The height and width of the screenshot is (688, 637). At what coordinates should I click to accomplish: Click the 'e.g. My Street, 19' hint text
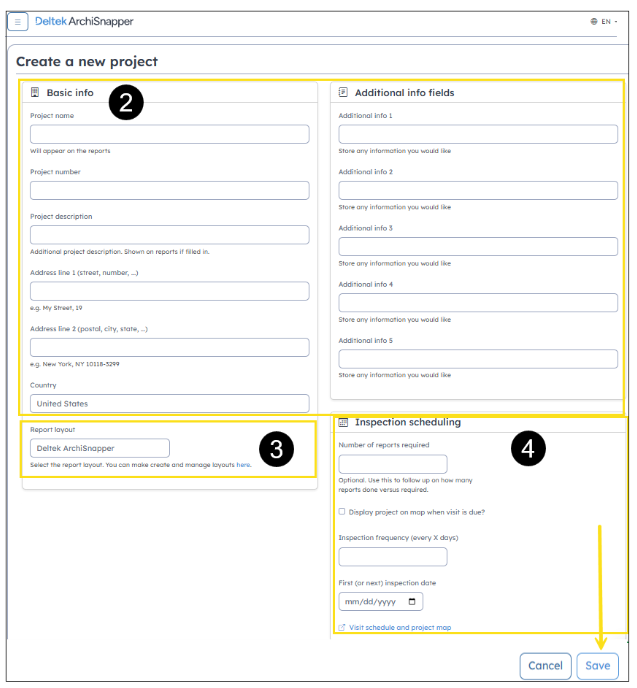(x=56, y=308)
